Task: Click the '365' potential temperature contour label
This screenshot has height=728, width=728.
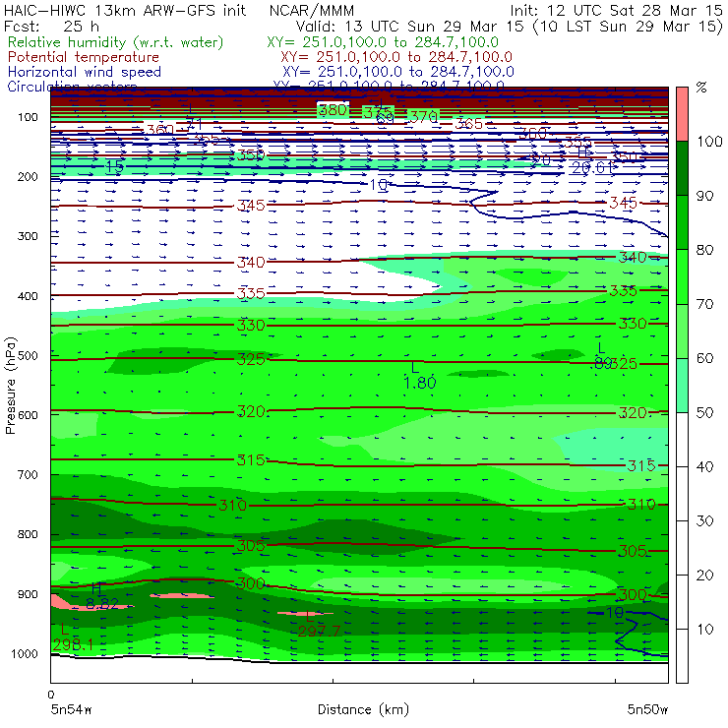Action: tap(468, 124)
